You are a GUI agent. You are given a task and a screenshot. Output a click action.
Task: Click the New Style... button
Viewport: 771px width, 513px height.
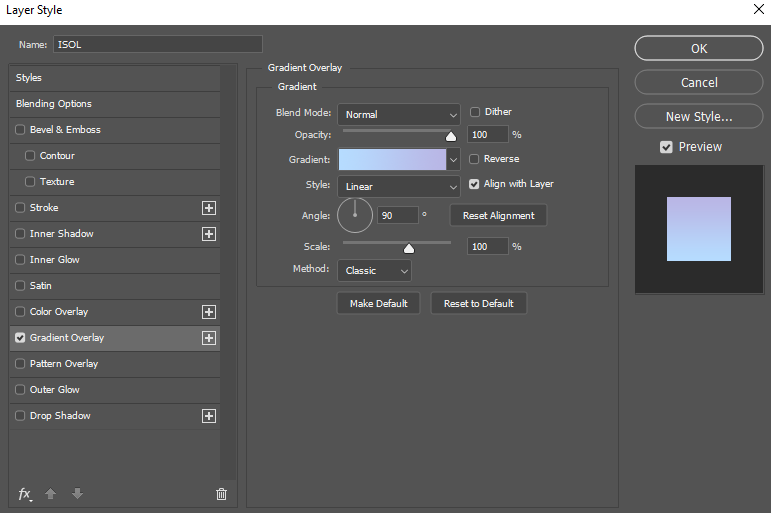(x=699, y=117)
